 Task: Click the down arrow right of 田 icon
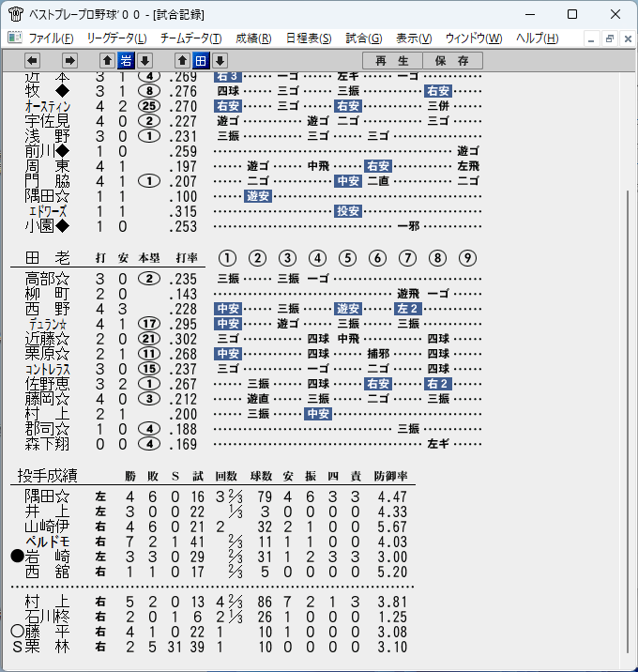coord(220,60)
